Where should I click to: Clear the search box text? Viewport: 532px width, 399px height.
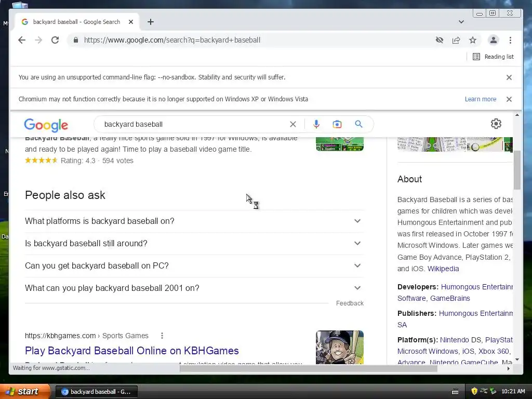[x=293, y=124]
